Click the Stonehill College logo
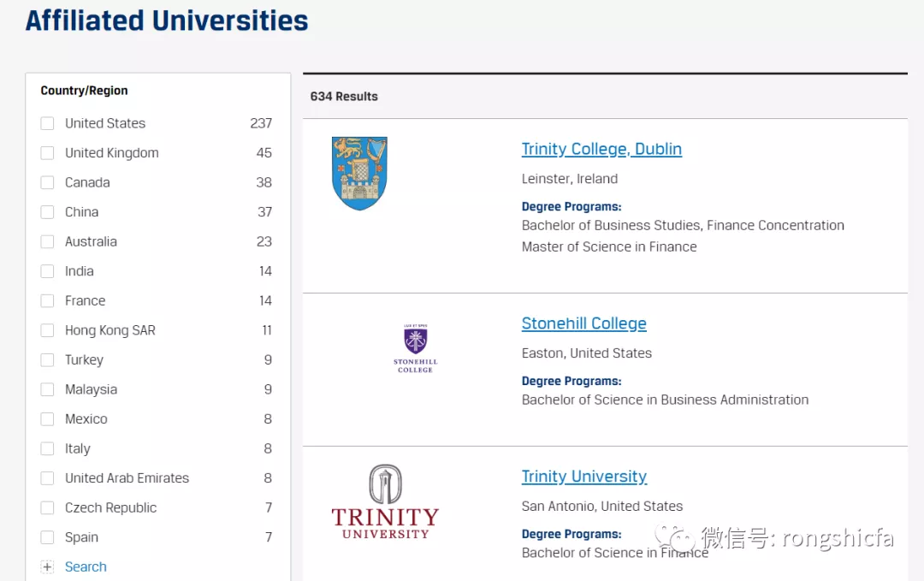Viewport: 924px width, 581px height. pyautogui.click(x=416, y=348)
